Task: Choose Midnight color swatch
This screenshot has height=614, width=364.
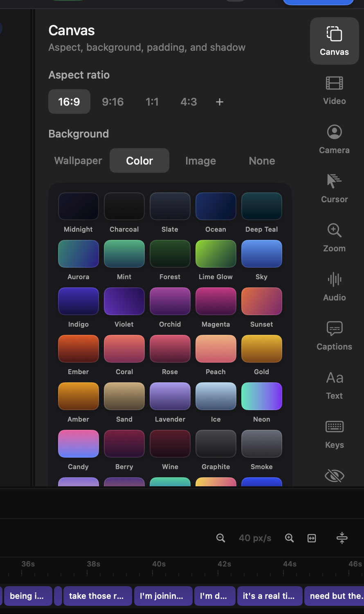Action: pyautogui.click(x=78, y=206)
